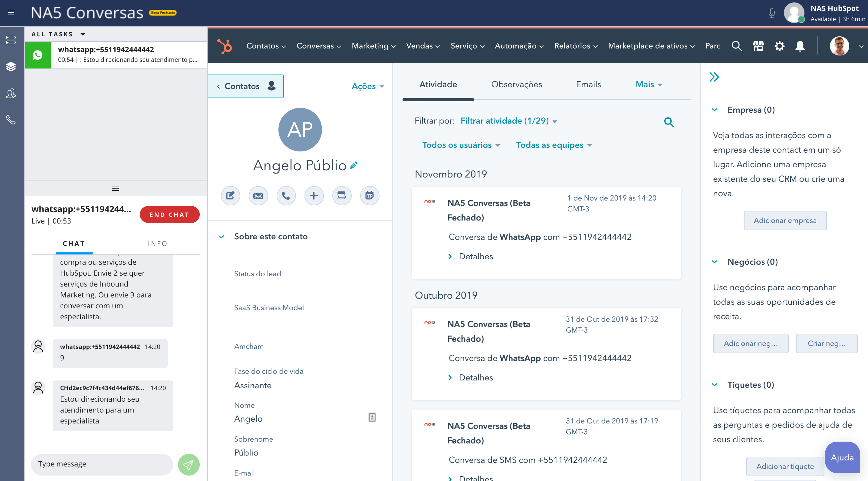Open the HubSpot marketplace store icon
868x481 pixels.
758,46
